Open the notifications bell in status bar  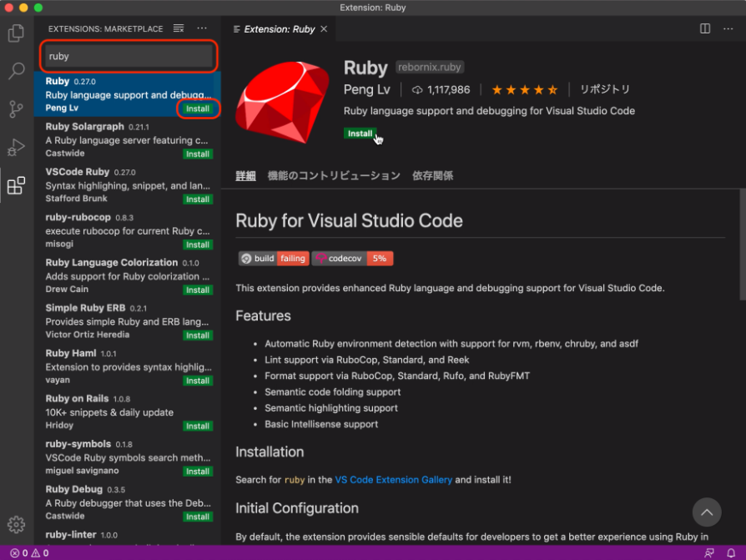tap(731, 552)
